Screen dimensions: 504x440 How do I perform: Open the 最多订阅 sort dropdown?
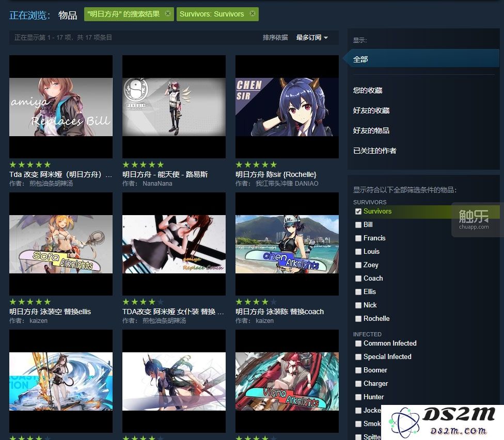click(312, 38)
